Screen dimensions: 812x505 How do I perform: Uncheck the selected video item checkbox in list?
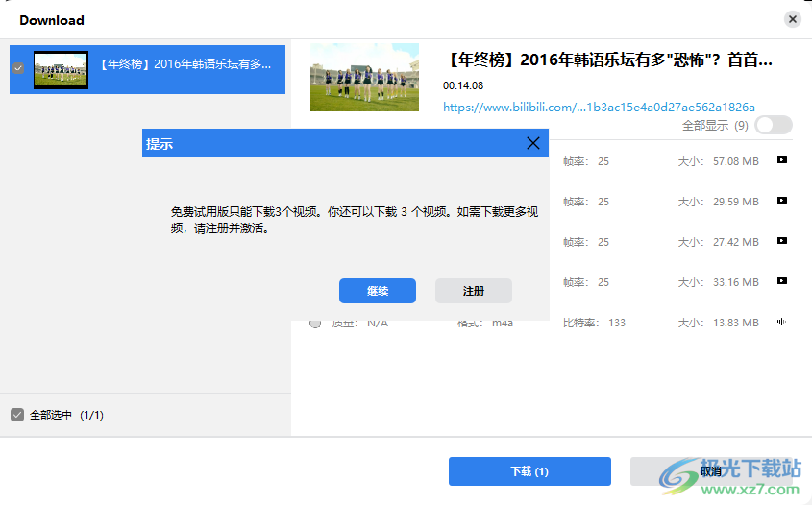pos(18,68)
